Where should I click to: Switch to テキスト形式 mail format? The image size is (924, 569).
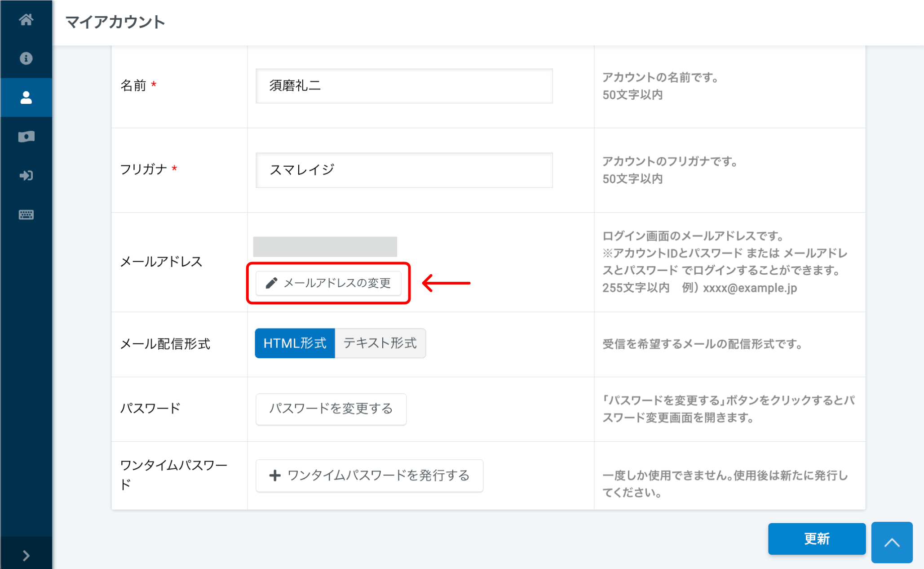click(380, 343)
